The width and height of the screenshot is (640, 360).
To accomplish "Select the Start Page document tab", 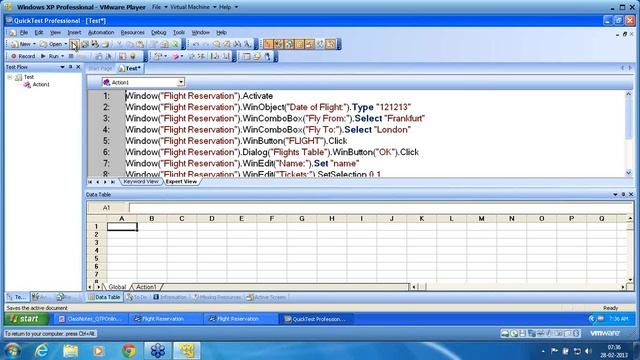I will click(x=100, y=69).
